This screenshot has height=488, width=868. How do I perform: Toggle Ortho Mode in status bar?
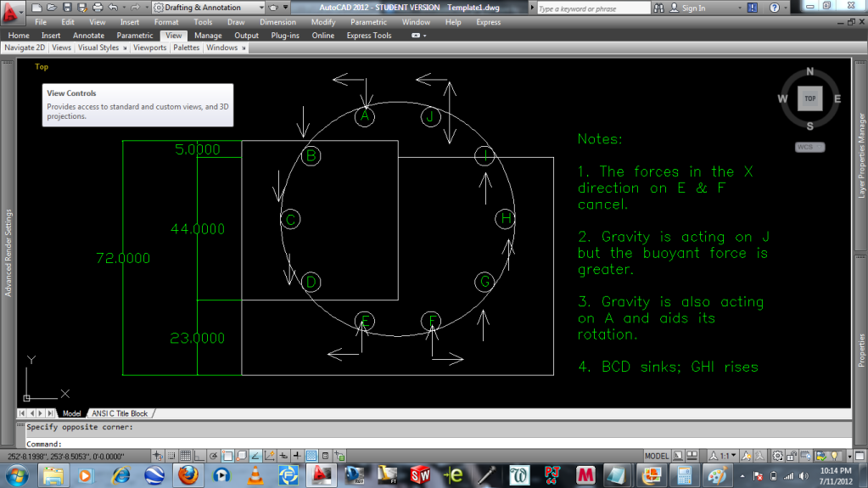tap(199, 456)
